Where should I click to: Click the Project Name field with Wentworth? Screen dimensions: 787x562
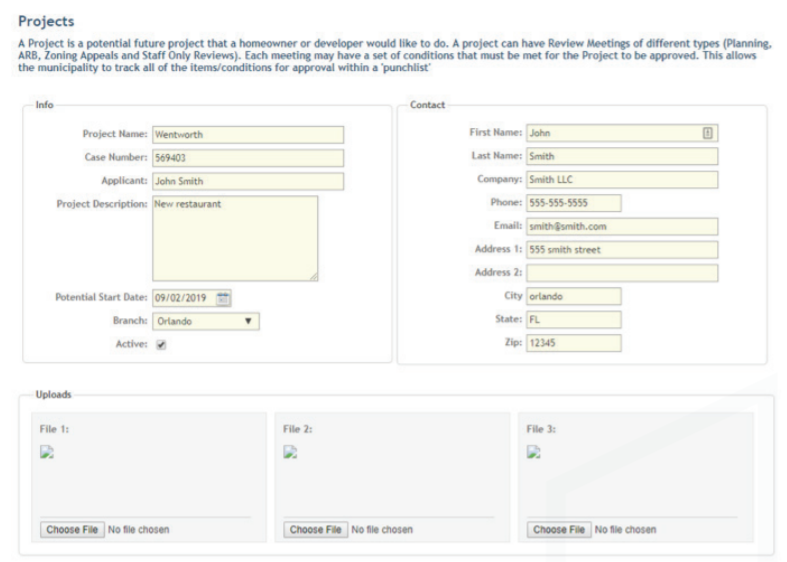[248, 134]
